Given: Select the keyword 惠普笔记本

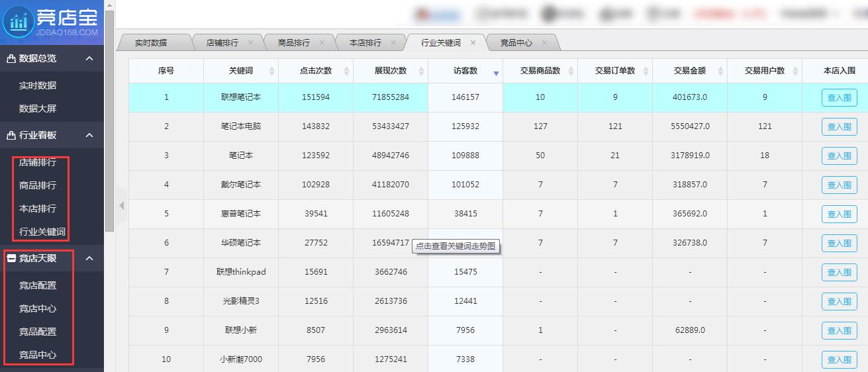Looking at the screenshot, I should (x=241, y=214).
